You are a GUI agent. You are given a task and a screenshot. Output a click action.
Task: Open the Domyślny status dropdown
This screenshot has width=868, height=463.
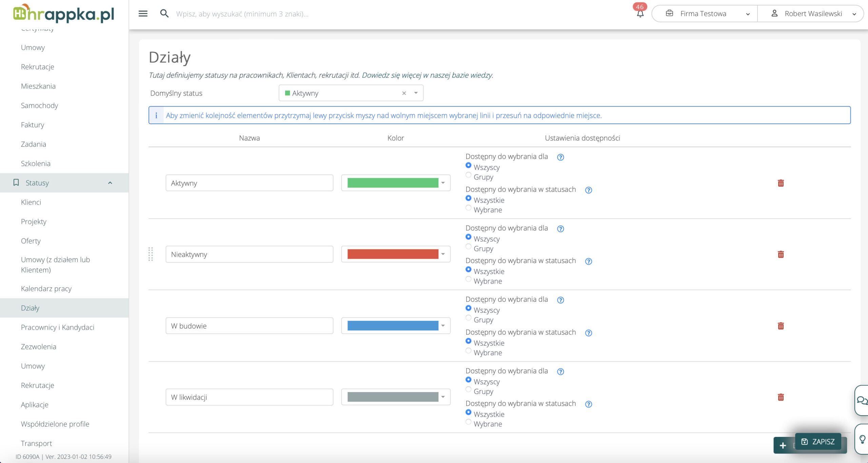click(x=416, y=93)
